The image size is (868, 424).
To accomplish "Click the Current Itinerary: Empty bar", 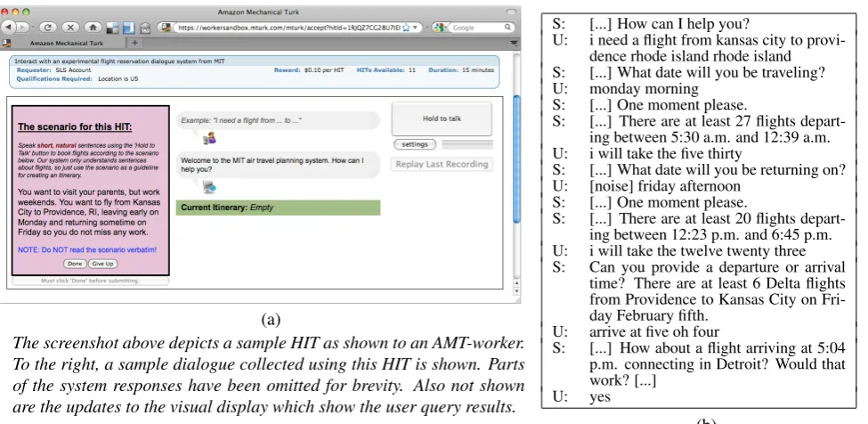I will point(278,208).
